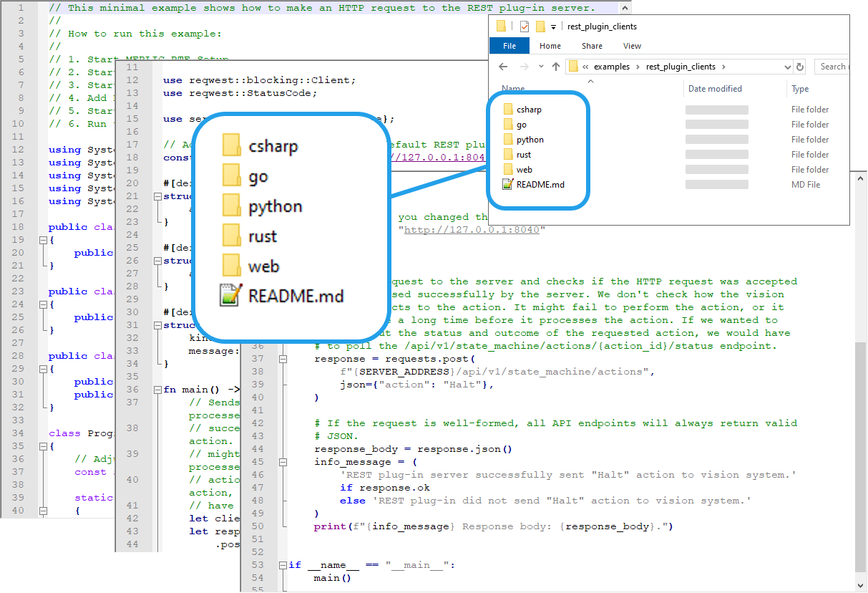Switch to the View ribbon tab
Image resolution: width=868 pixels, height=593 pixels.
(632, 46)
